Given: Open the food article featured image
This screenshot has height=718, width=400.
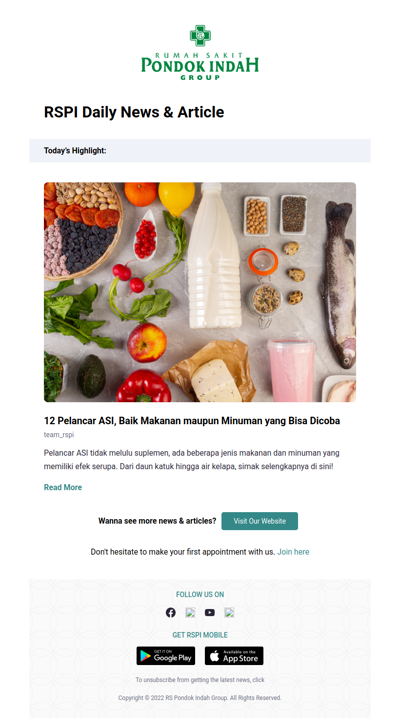Looking at the screenshot, I should coord(200,292).
